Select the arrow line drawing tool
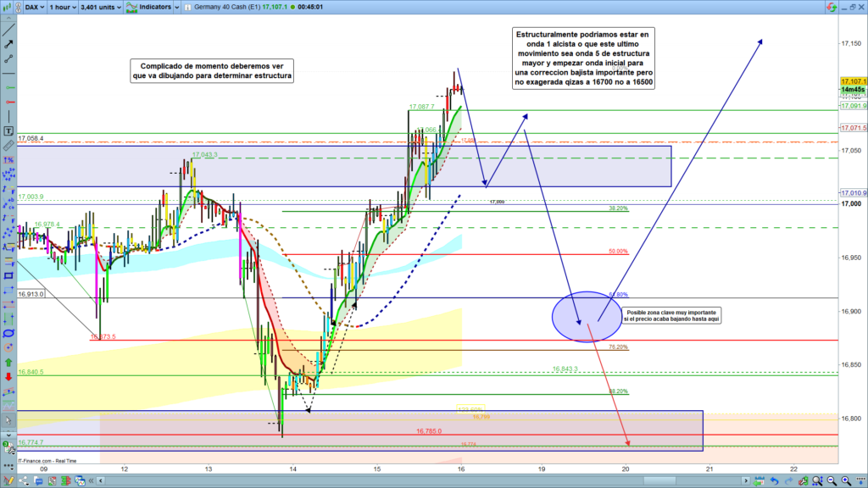Image resolution: width=868 pixels, height=488 pixels. pos(8,42)
